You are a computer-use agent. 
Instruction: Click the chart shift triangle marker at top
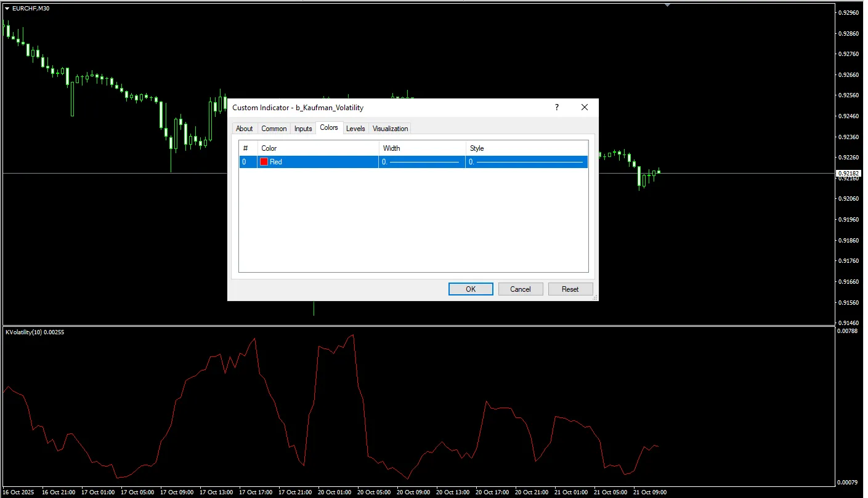click(667, 5)
